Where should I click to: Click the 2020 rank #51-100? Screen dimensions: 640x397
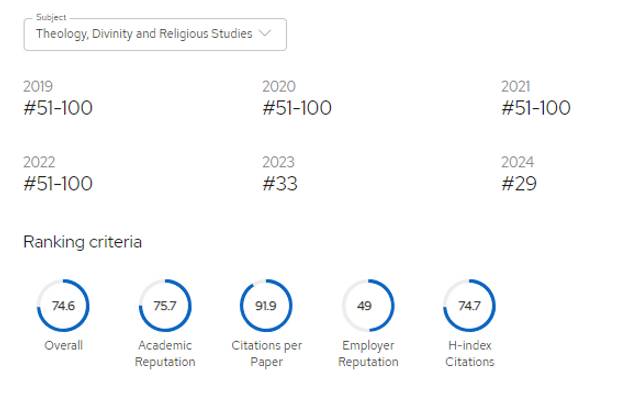(x=297, y=108)
